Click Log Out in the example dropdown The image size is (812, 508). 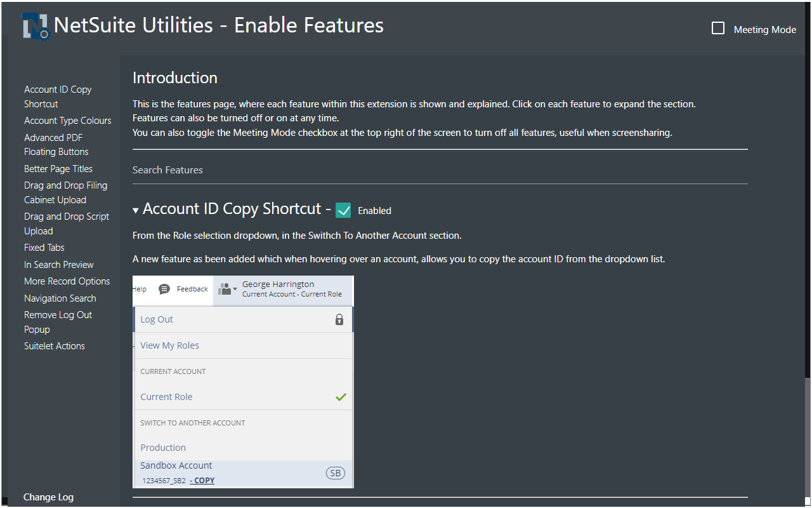[157, 319]
